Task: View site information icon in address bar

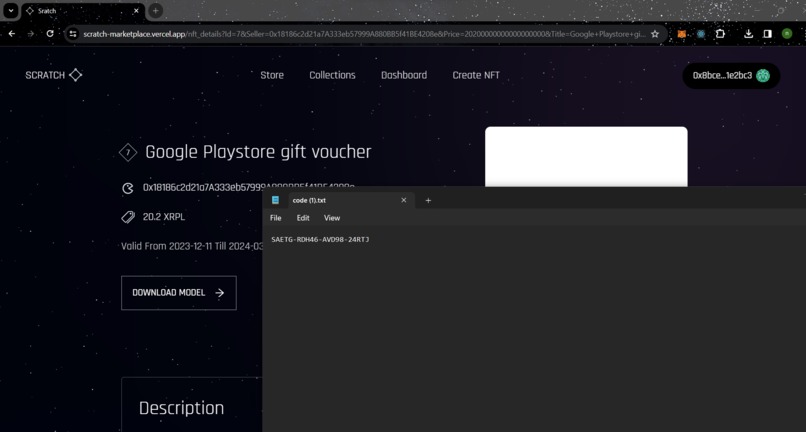Action: coord(73,34)
